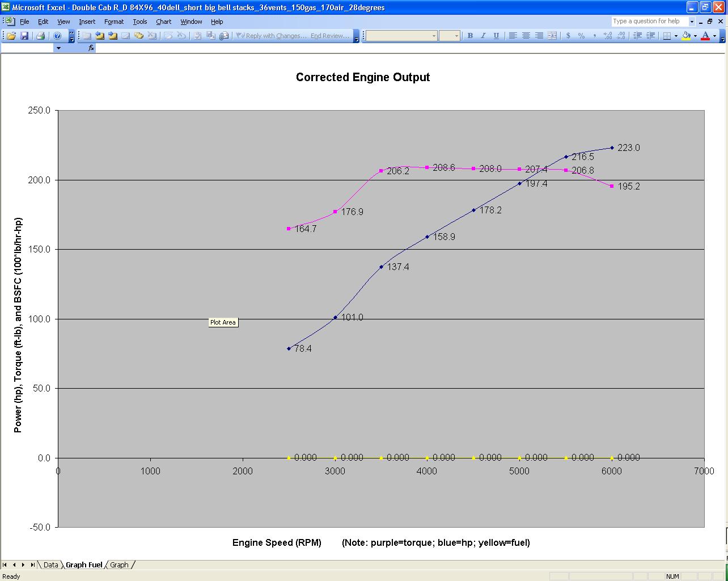Go to the last sheet tab arrow

point(33,565)
